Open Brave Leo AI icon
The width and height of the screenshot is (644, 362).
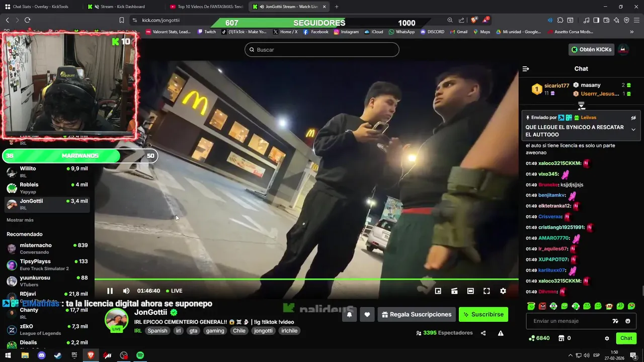(617, 20)
